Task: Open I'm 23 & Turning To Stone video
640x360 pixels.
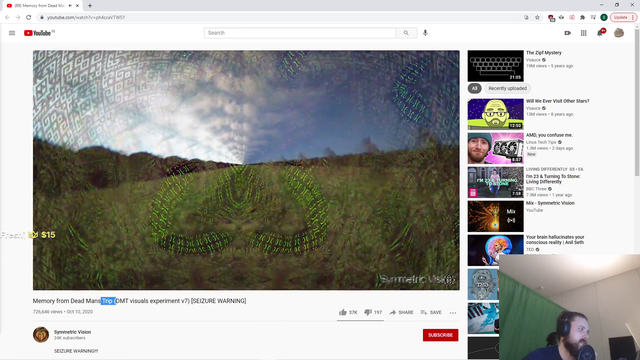Action: click(553, 179)
